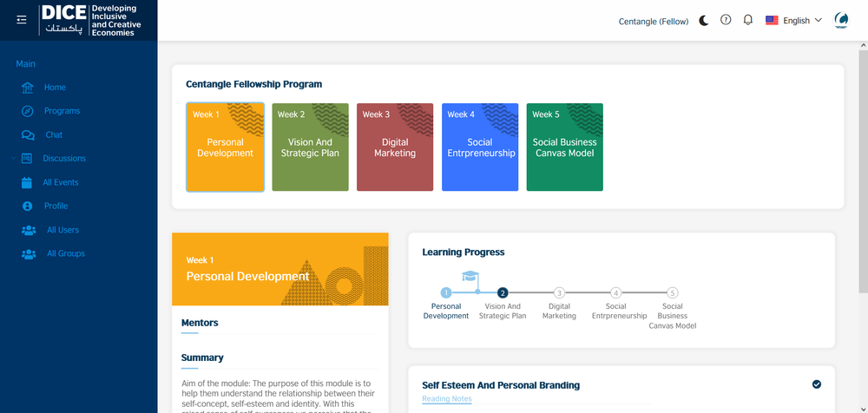Click the Main sidebar section label
Image resolution: width=868 pixels, height=413 pixels.
[25, 64]
